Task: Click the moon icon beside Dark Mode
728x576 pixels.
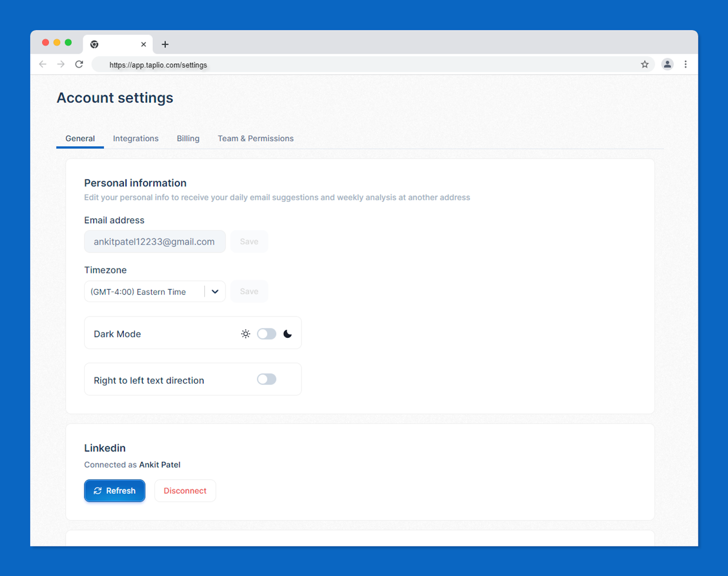Action: [x=288, y=334]
